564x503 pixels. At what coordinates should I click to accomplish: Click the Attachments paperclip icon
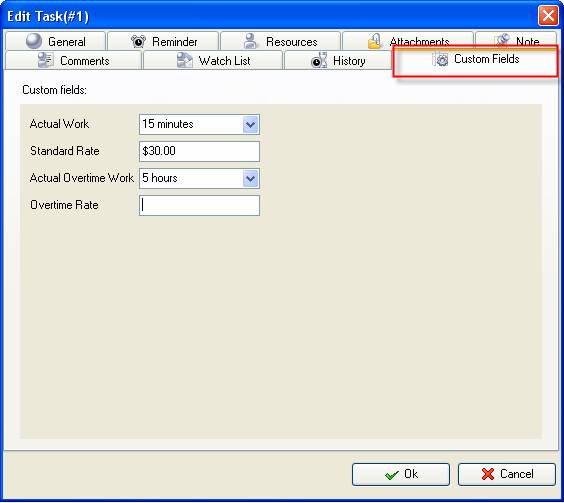[374, 41]
